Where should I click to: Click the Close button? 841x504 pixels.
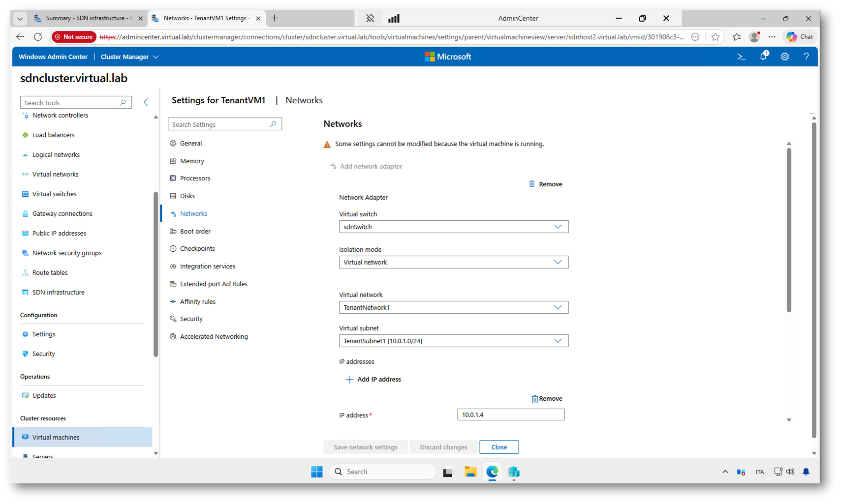tap(498, 447)
